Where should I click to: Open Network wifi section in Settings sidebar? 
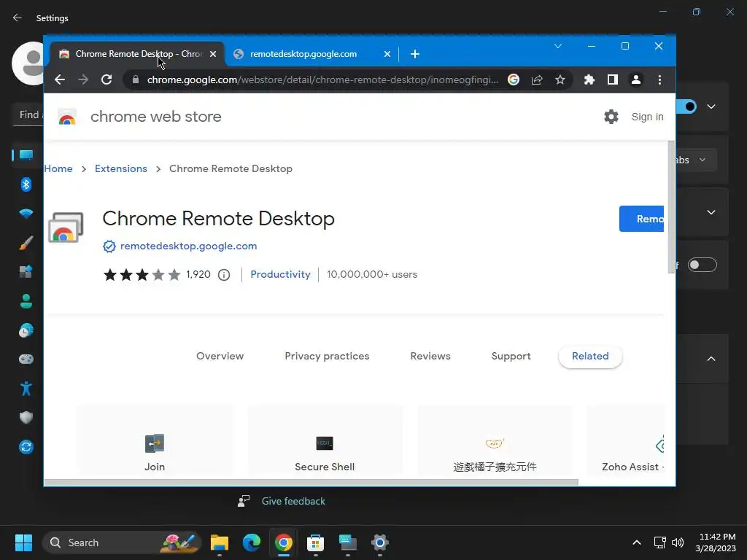pyautogui.click(x=26, y=214)
